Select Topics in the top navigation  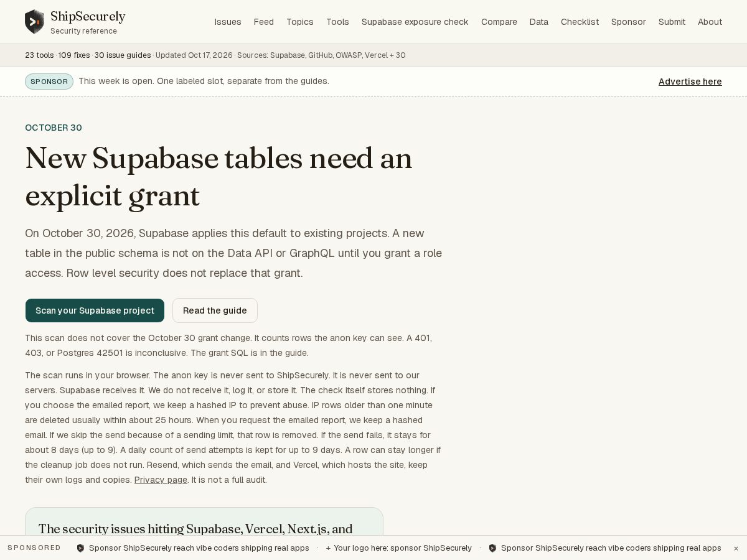click(x=300, y=22)
